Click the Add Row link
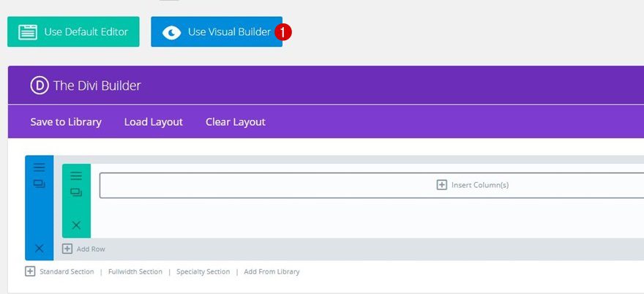The height and width of the screenshot is (294, 644). [91, 249]
